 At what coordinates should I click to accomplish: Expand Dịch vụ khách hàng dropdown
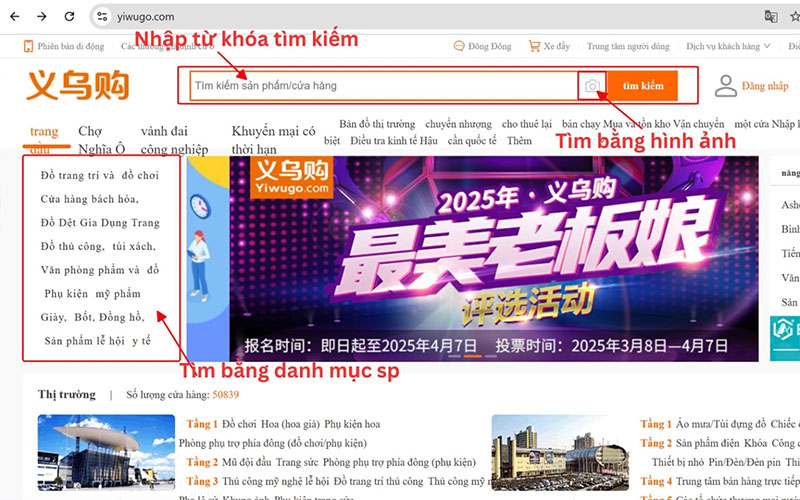pos(728,46)
